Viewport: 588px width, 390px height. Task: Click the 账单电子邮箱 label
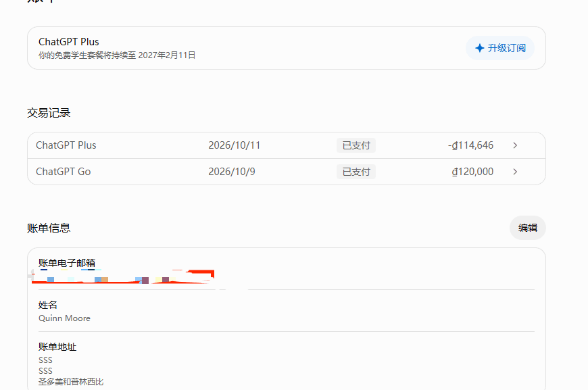click(67, 263)
